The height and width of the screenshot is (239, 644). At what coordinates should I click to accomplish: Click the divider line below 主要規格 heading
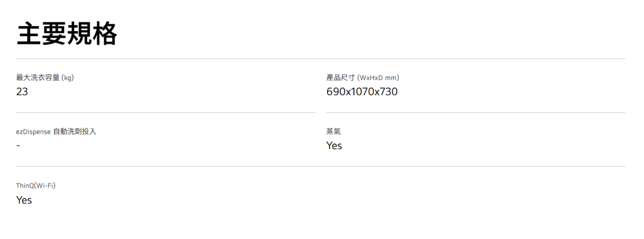coord(320,58)
